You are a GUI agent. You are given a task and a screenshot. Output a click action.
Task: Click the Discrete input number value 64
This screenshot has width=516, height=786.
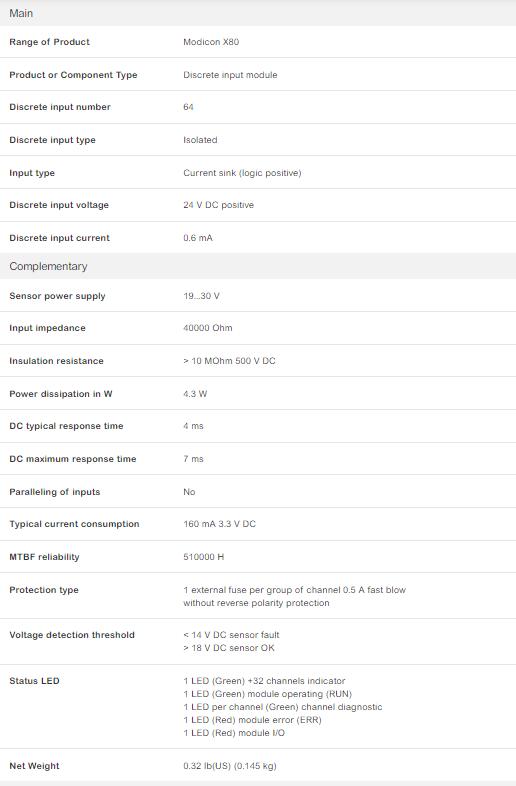coord(188,107)
